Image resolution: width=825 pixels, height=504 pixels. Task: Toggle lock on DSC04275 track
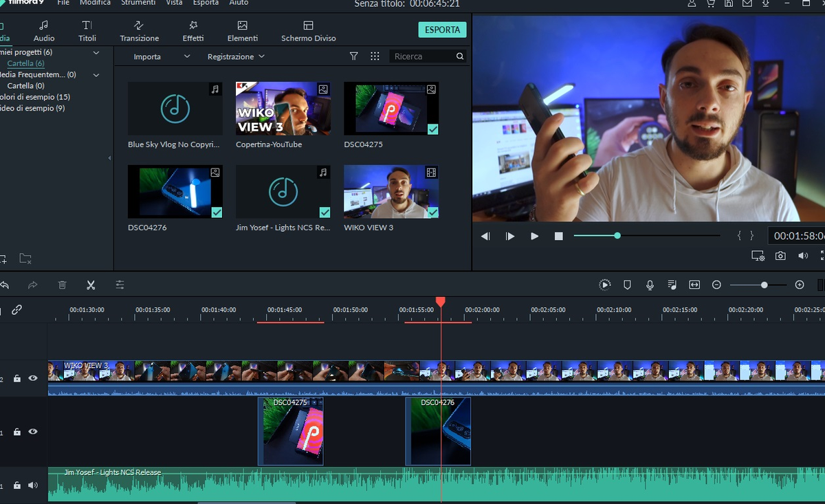17,432
